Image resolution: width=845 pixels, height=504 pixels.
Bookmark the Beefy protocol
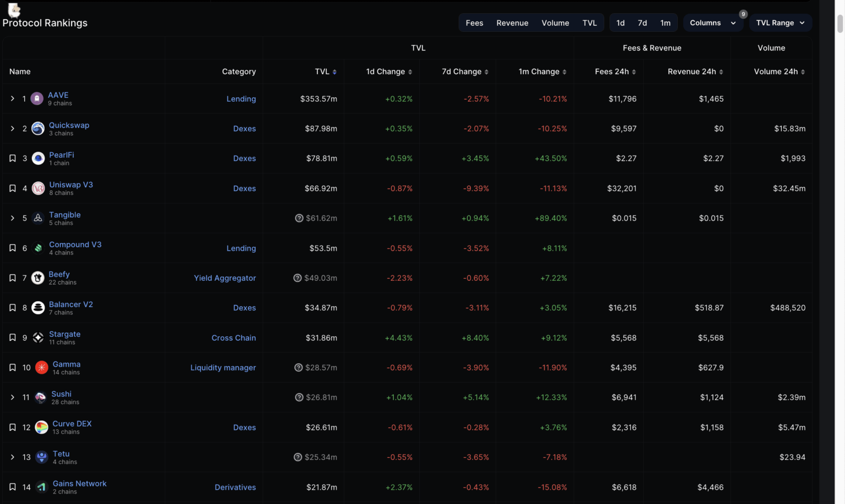point(13,278)
